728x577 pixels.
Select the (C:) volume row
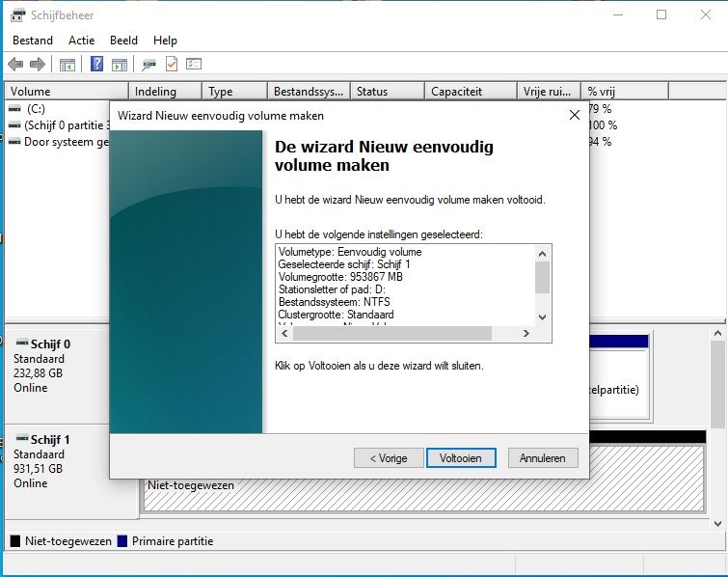click(36, 109)
